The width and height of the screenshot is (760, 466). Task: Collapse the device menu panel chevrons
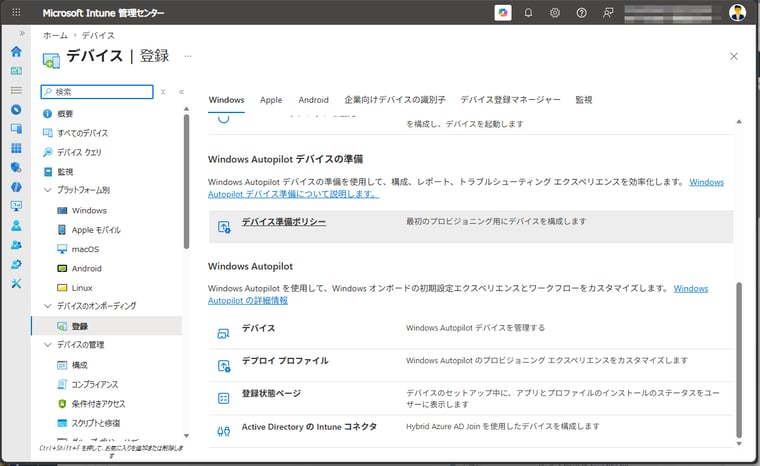click(181, 92)
